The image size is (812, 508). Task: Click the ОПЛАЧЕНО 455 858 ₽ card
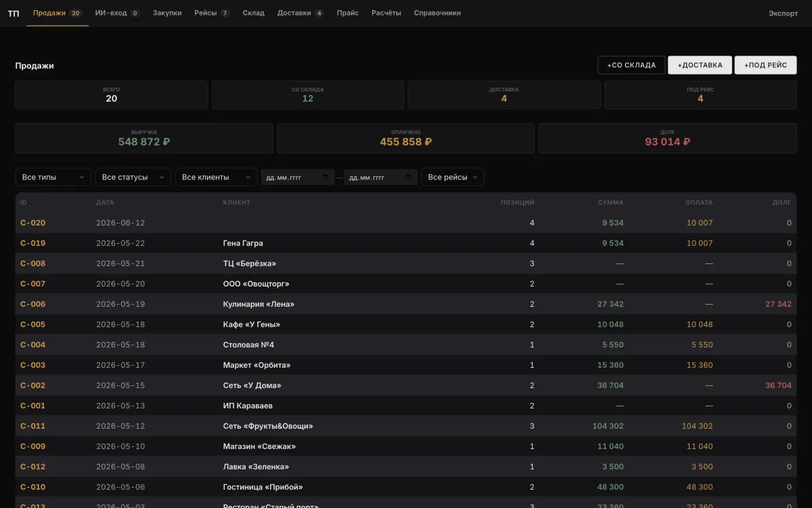406,138
